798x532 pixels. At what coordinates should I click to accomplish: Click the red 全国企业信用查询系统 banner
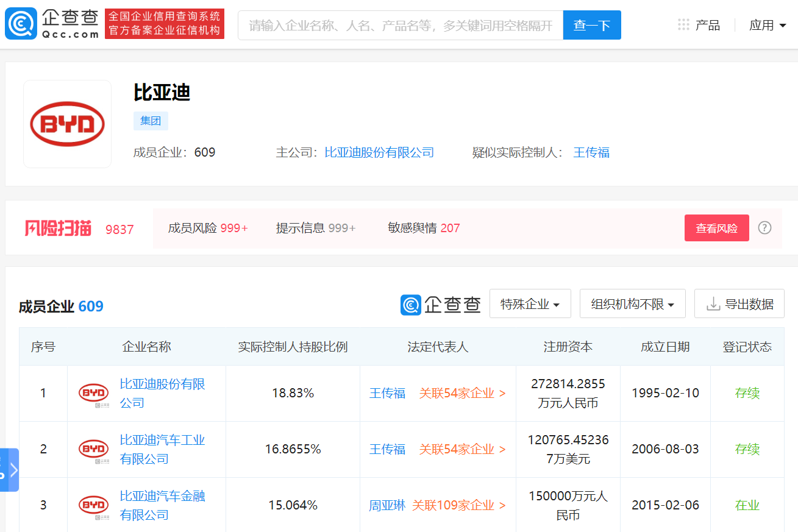pos(165,24)
